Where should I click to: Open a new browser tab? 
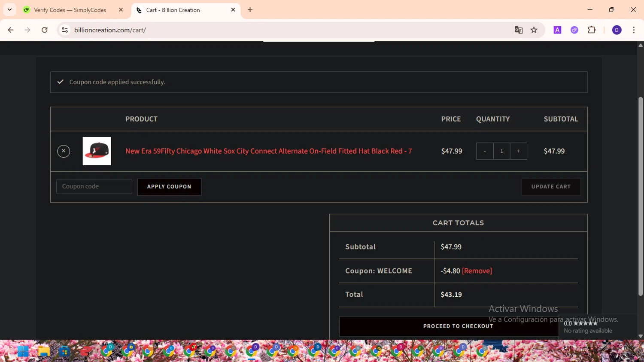pos(250,10)
